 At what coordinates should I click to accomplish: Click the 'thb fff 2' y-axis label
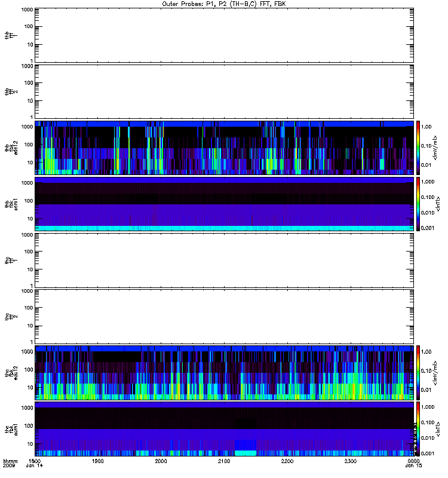[11, 91]
